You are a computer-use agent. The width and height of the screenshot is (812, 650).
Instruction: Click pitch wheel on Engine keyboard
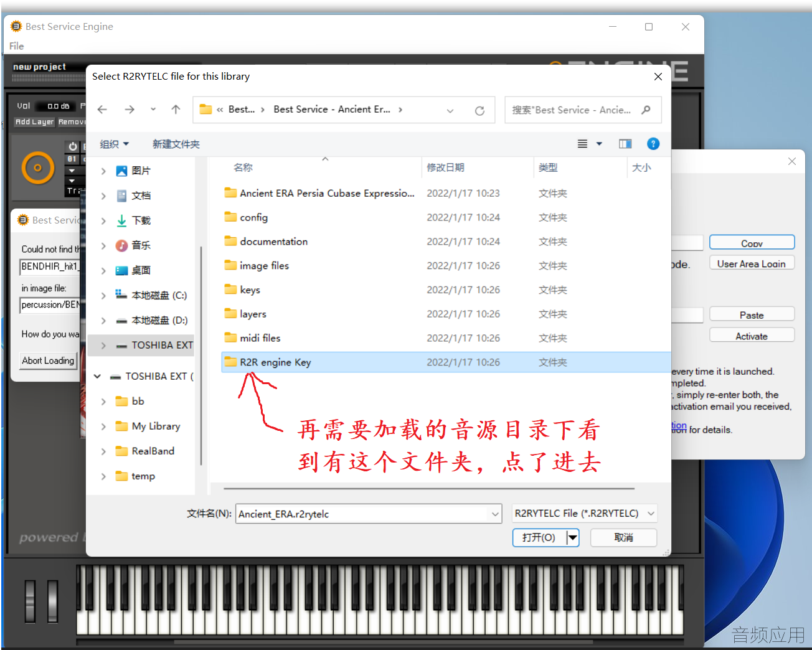pos(29,601)
